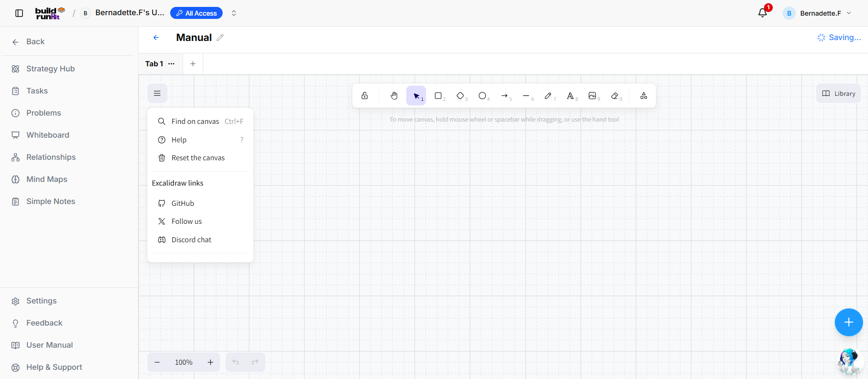This screenshot has height=379, width=868.
Task: Open the Help menu entry
Action: 200,140
